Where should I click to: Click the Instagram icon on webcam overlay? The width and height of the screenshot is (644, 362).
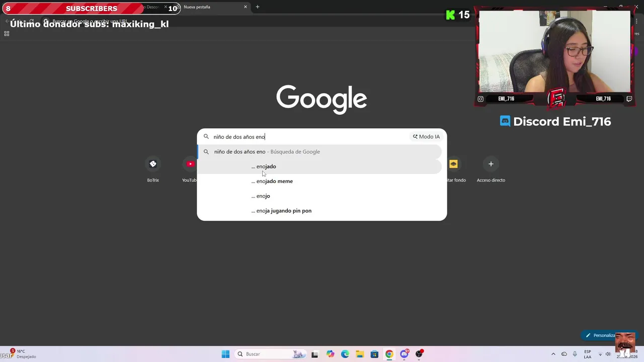480,99
